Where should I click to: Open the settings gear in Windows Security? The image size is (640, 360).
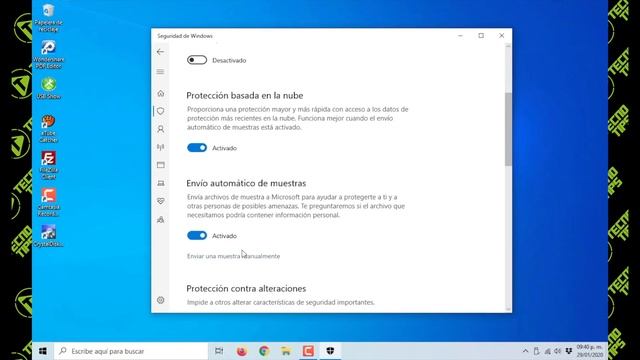(161, 300)
